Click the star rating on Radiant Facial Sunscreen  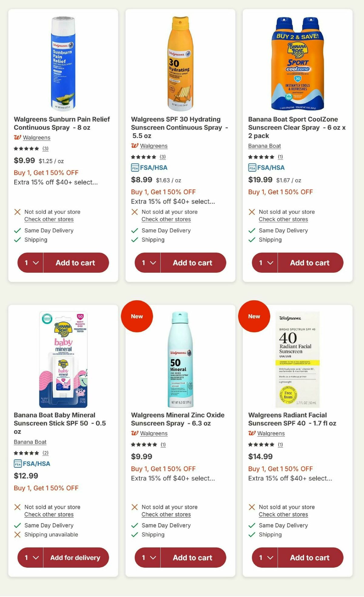261,444
